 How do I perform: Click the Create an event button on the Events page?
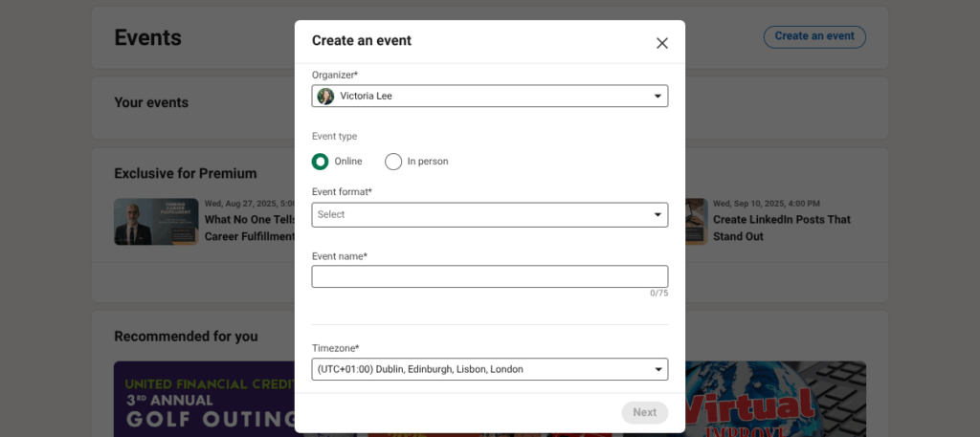click(x=814, y=37)
